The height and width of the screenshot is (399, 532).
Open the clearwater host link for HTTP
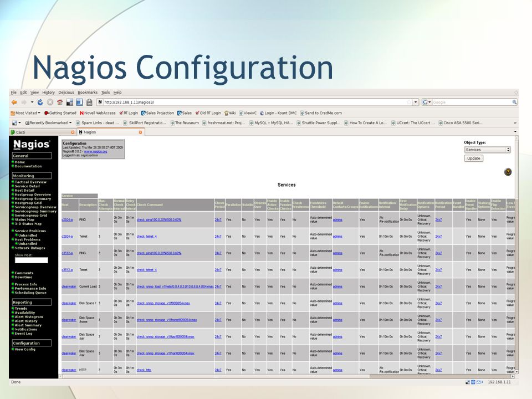click(69, 370)
